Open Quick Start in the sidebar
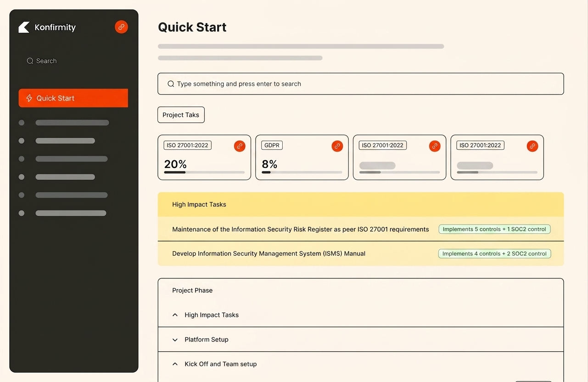 click(x=73, y=98)
